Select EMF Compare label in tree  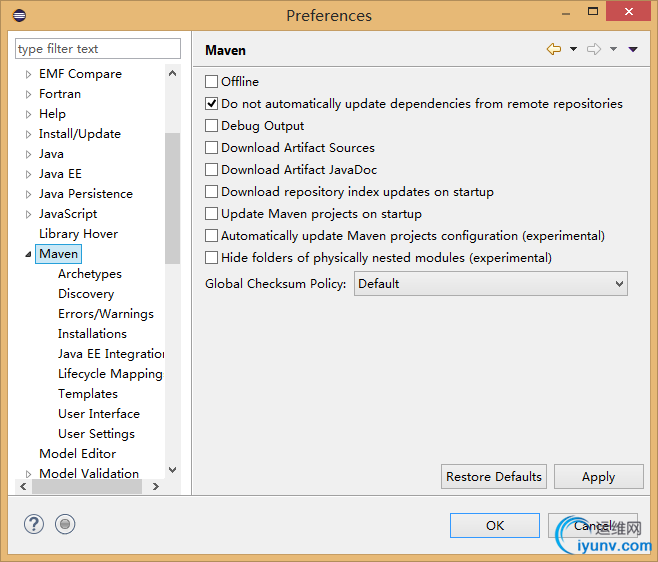pos(80,74)
